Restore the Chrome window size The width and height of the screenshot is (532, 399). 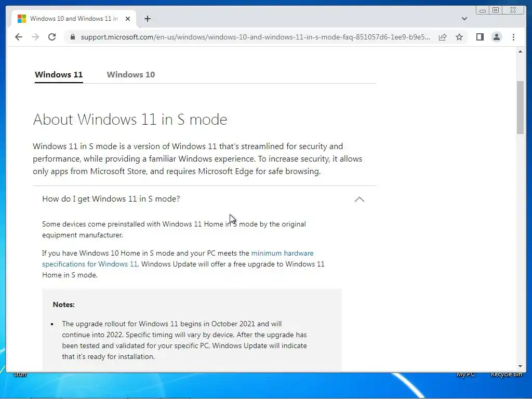pyautogui.click(x=496, y=10)
